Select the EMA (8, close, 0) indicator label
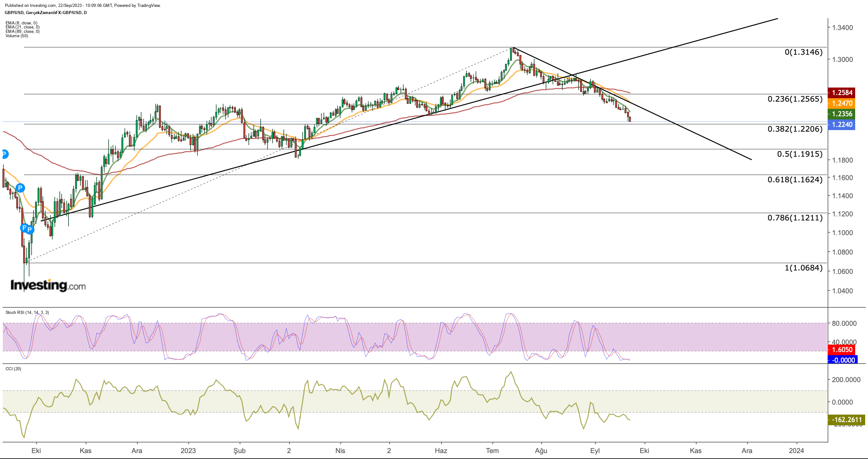This screenshot has width=868, height=459. click(x=21, y=23)
